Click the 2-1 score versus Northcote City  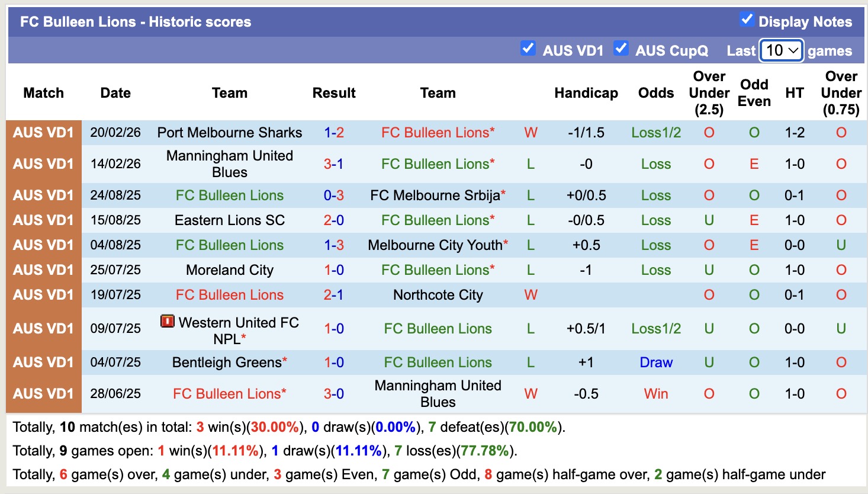click(334, 295)
